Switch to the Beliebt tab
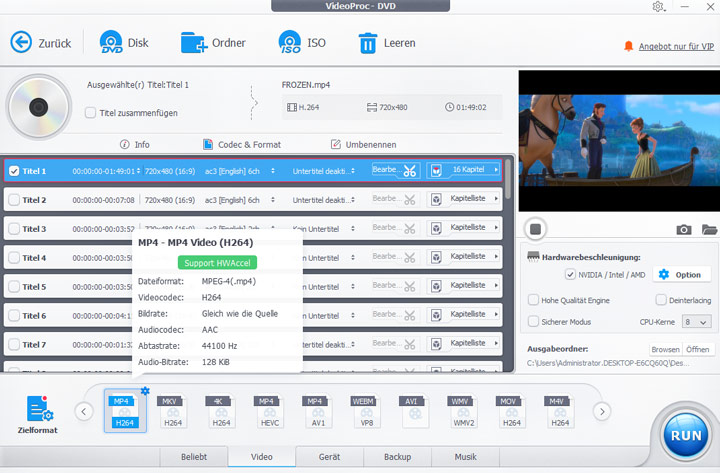The height and width of the screenshot is (473, 720). point(194,457)
